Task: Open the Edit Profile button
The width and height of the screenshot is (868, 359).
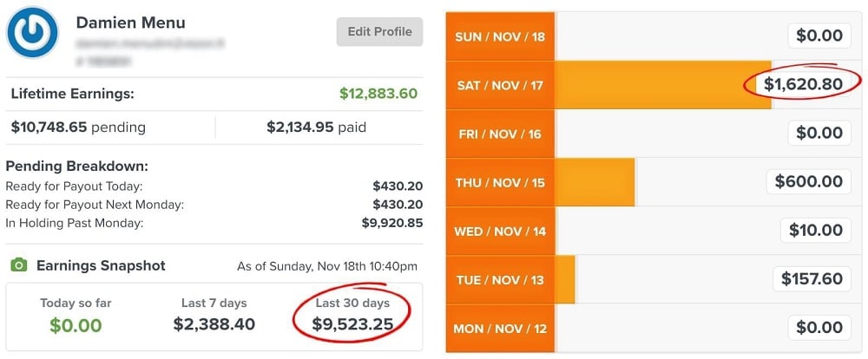Action: [380, 31]
